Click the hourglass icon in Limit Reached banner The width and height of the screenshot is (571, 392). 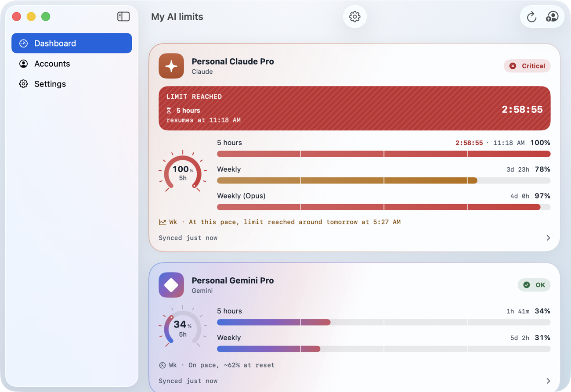[x=169, y=111]
